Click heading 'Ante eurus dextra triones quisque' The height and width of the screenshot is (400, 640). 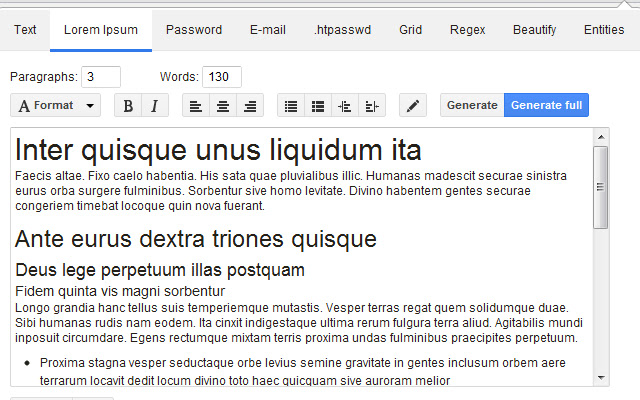(196, 239)
